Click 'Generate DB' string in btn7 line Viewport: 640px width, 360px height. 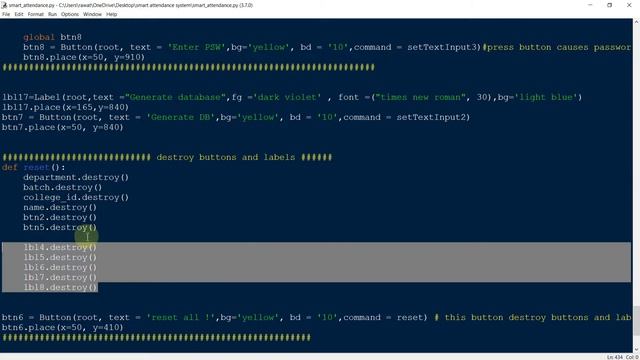181,118
